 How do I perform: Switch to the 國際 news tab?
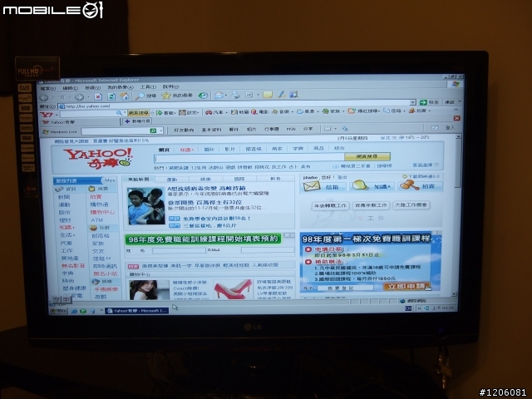[x=239, y=179]
